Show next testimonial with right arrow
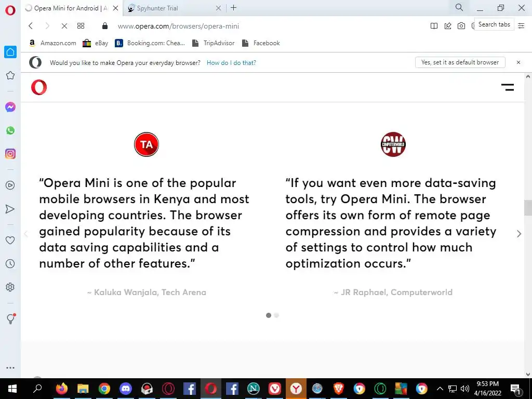The height and width of the screenshot is (399, 532). click(x=519, y=234)
